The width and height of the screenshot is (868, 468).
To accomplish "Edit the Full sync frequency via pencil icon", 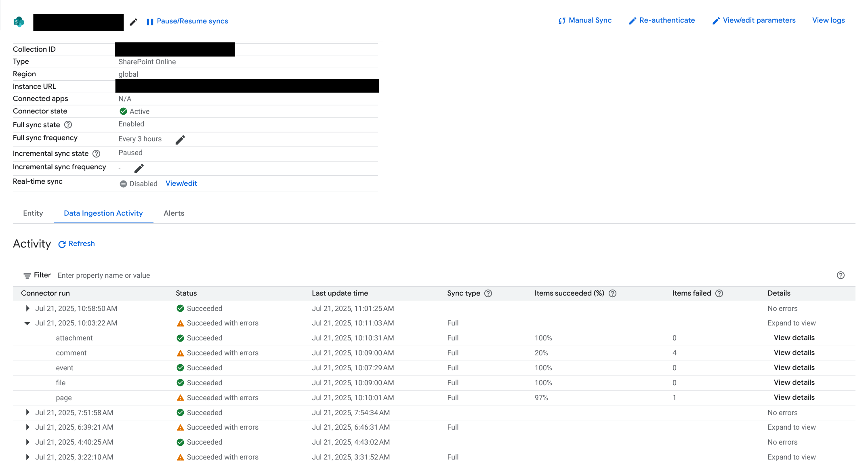I will click(180, 139).
